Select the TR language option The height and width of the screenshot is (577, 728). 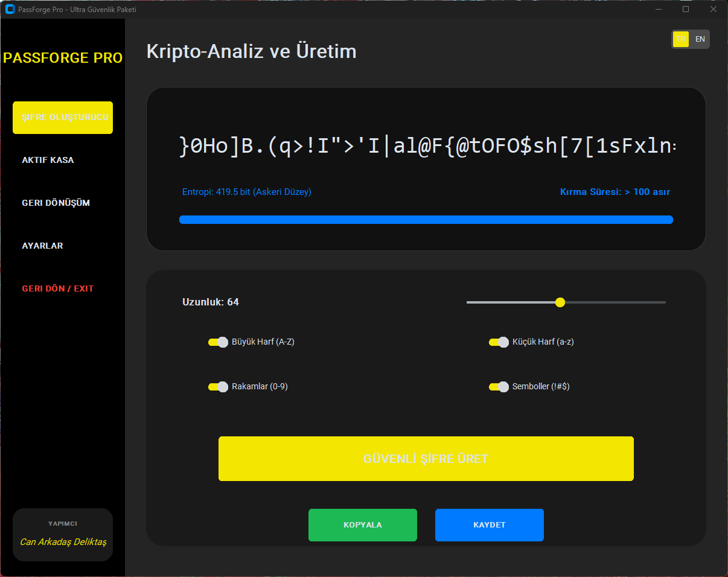681,39
